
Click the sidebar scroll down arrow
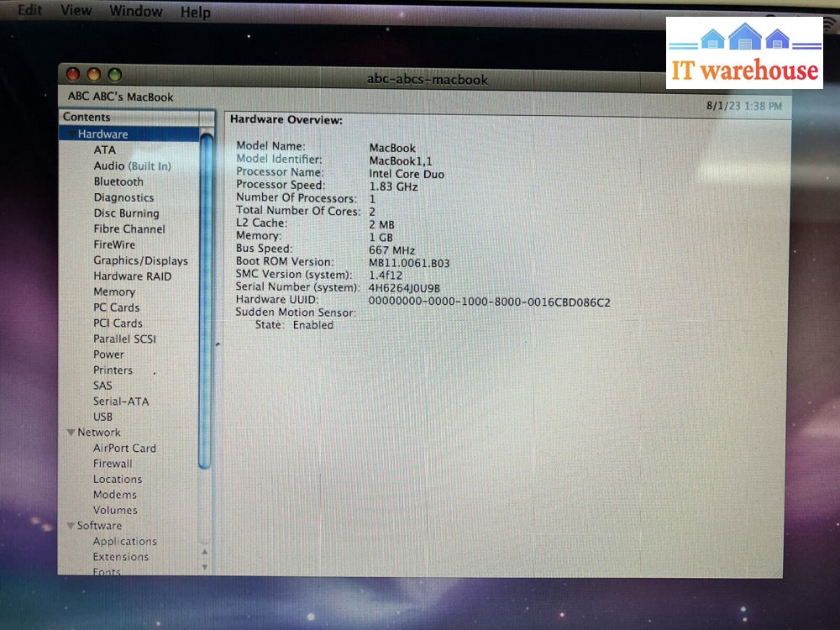205,567
